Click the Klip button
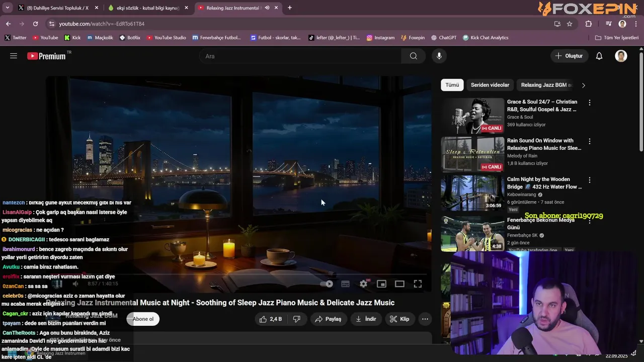Image resolution: width=644 pixels, height=362 pixels. coord(399,319)
